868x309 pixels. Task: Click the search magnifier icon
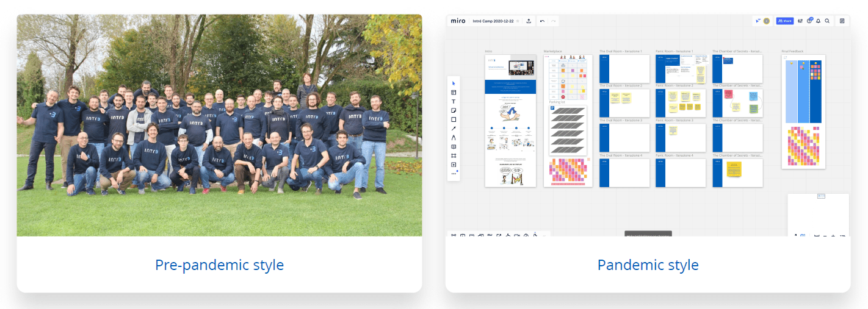827,21
